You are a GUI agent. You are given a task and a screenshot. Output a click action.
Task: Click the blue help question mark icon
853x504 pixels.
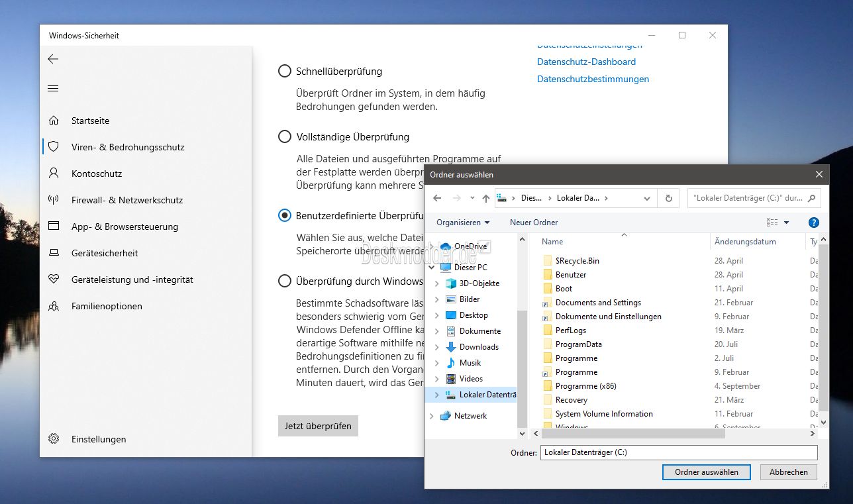(x=814, y=223)
